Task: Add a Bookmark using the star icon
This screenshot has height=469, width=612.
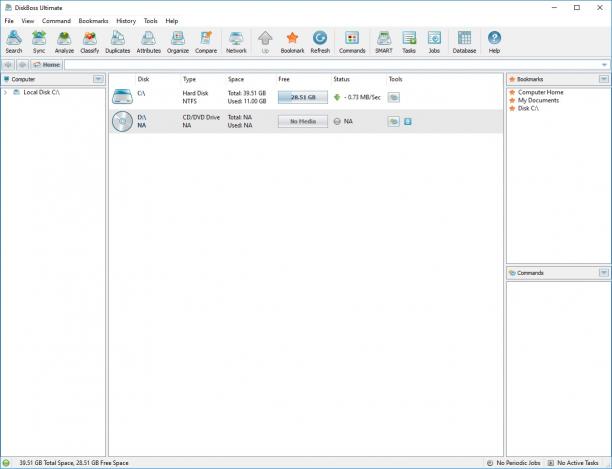Action: pyautogui.click(x=292, y=42)
